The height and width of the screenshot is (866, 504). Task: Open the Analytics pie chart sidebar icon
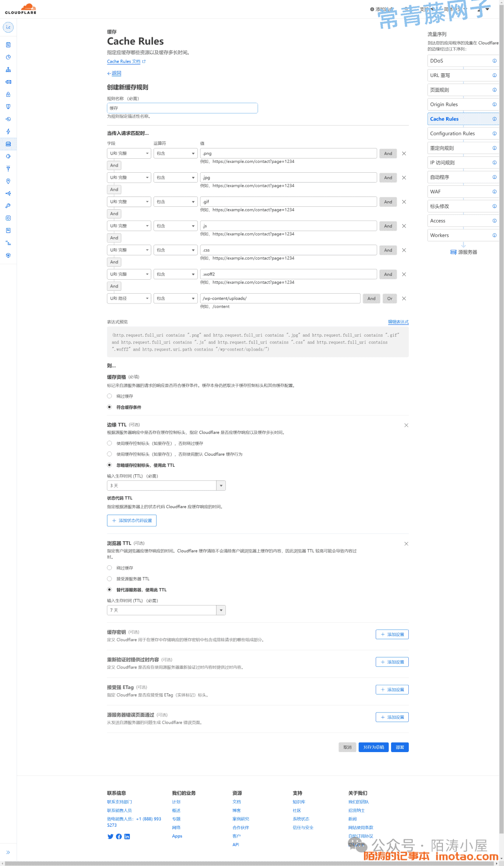pos(8,57)
